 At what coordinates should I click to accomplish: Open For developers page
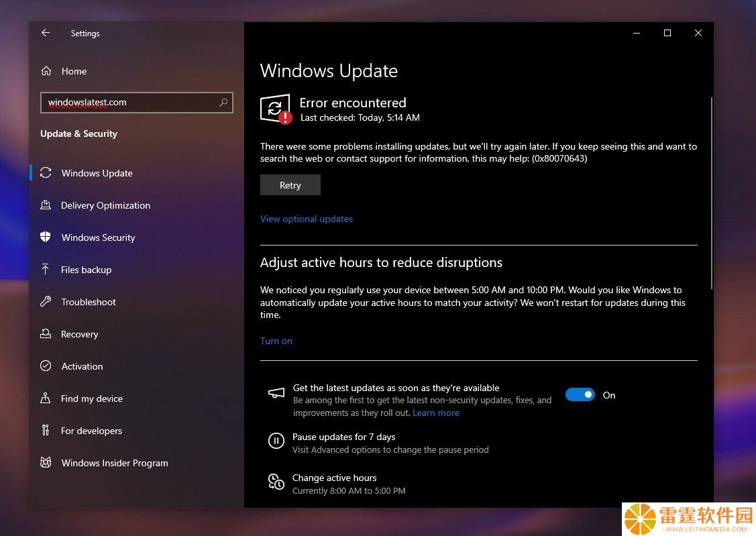tap(91, 431)
